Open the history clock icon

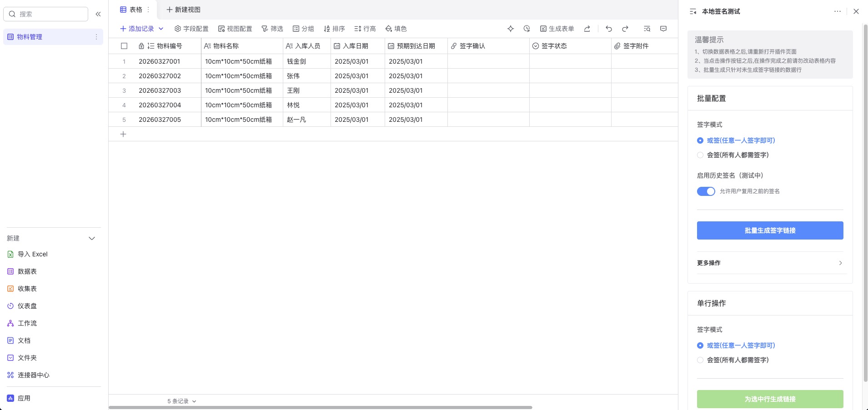(x=527, y=29)
